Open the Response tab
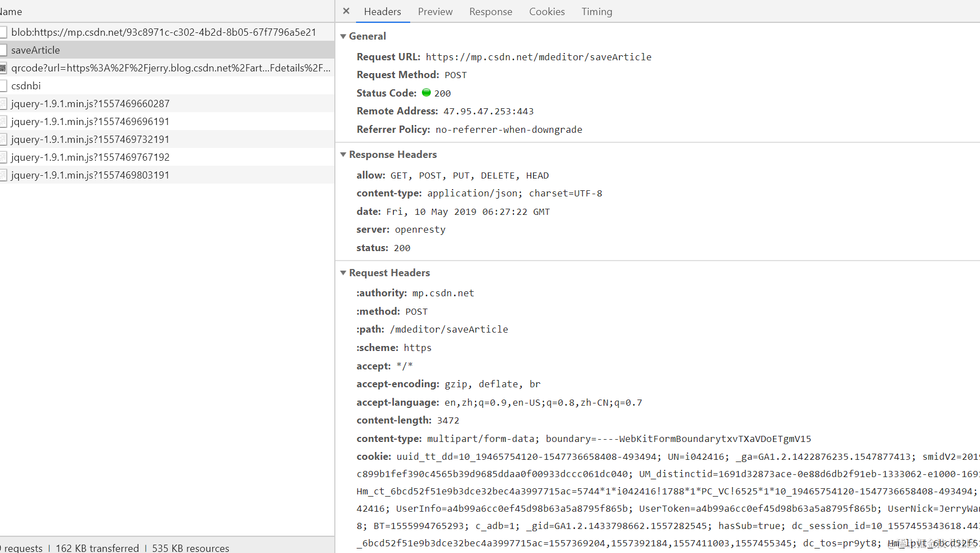The height and width of the screenshot is (553, 980). [490, 11]
